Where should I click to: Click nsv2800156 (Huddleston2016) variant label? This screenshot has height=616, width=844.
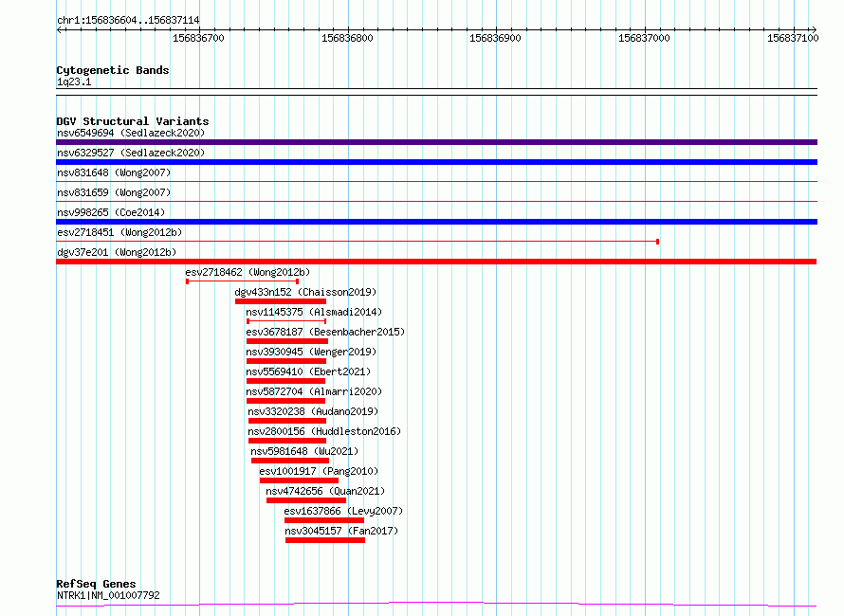324,431
